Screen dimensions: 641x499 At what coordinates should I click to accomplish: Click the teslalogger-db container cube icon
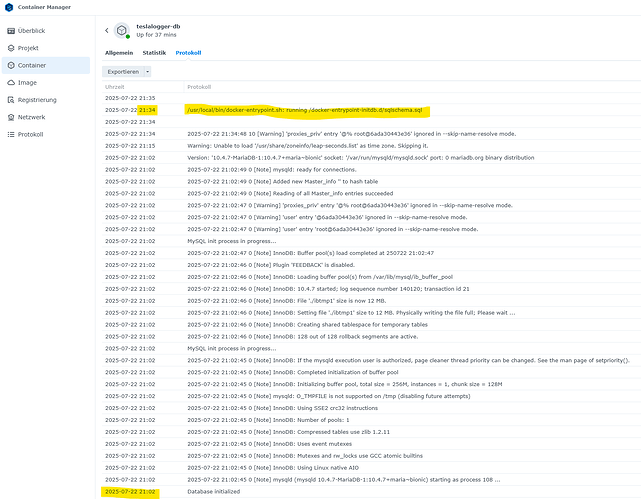click(x=121, y=30)
